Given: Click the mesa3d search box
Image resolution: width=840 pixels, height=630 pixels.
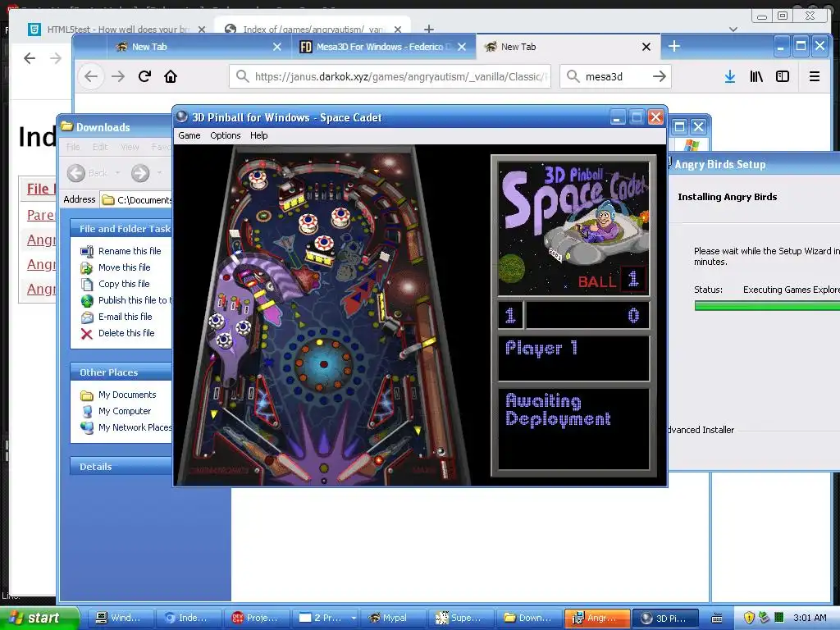Looking at the screenshot, I should 616,76.
